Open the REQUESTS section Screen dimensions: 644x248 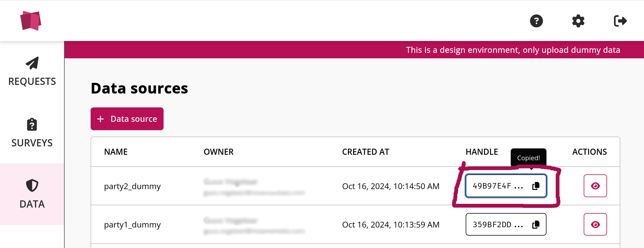(32, 81)
